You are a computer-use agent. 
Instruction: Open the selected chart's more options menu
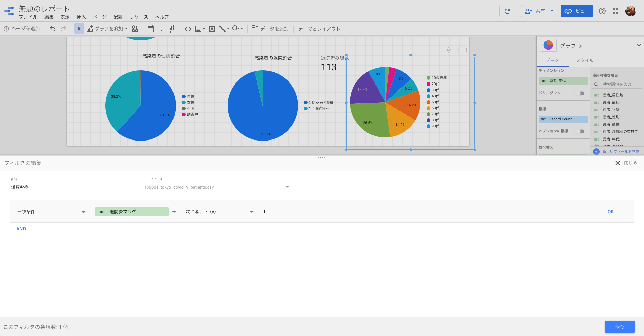tap(466, 50)
